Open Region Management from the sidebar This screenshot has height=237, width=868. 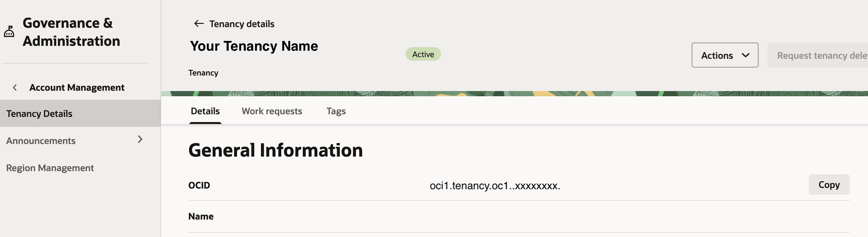click(50, 168)
